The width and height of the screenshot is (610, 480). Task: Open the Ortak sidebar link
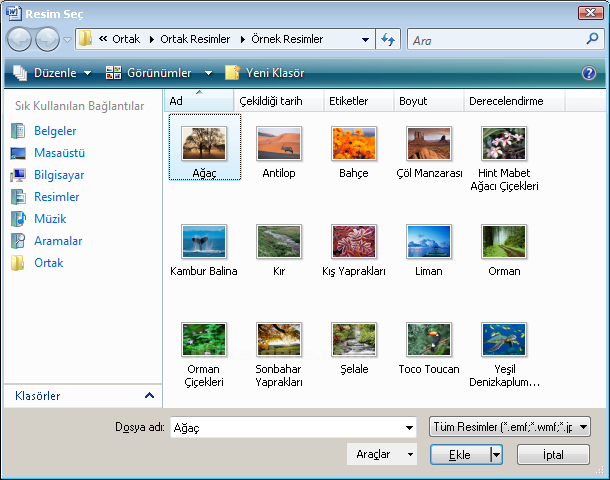[x=49, y=263]
